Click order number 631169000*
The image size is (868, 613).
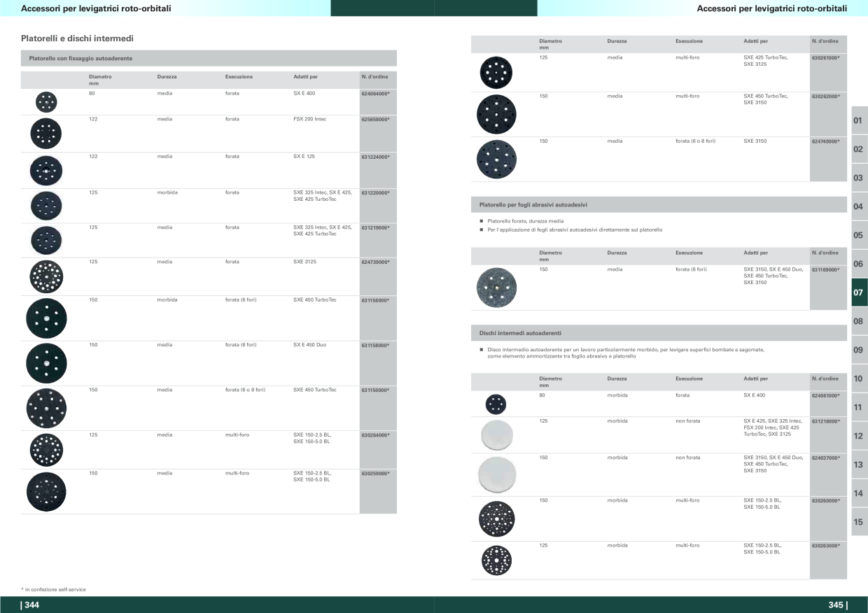point(825,269)
